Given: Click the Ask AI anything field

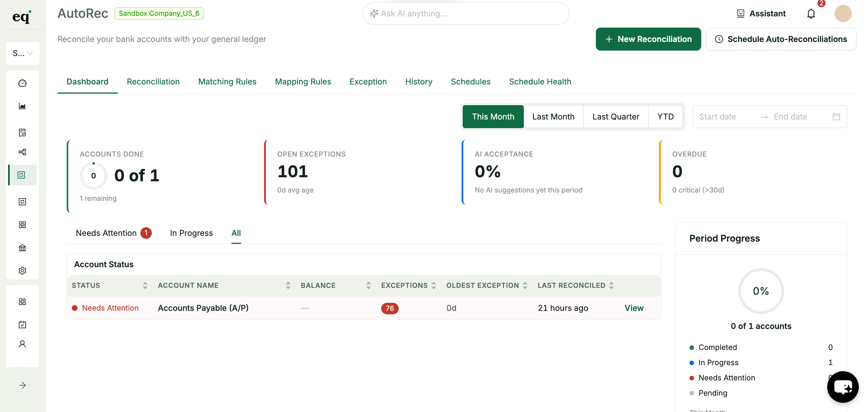Looking at the screenshot, I should click(465, 14).
